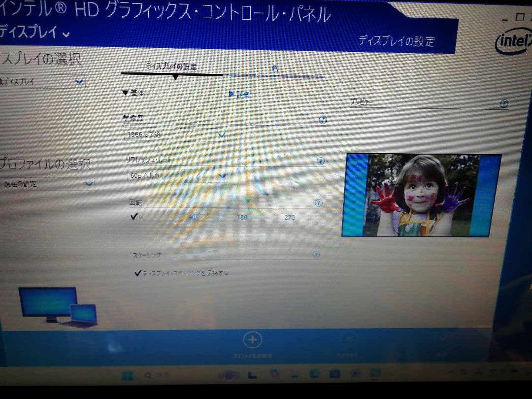The width and height of the screenshot is (532, 399).
Task: Select rotation 180 degrees
Action: 242,217
